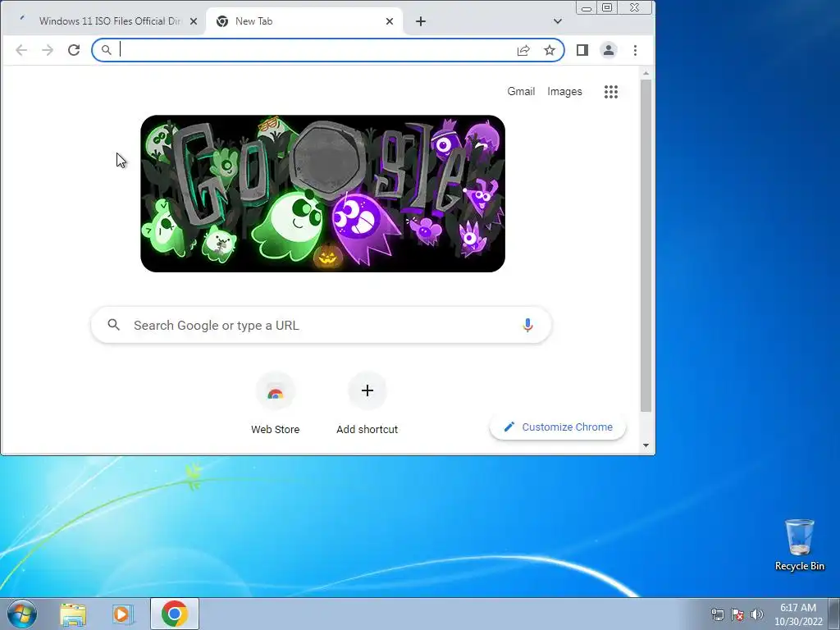This screenshot has height=630, width=840.
Task: Open the Gmail link
Action: tap(521, 92)
